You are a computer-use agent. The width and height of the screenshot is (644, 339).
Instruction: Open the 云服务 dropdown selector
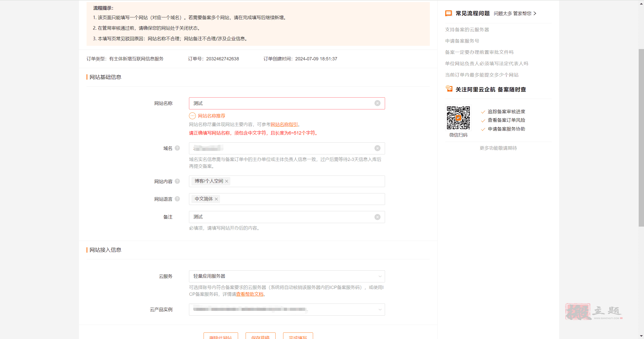click(287, 276)
